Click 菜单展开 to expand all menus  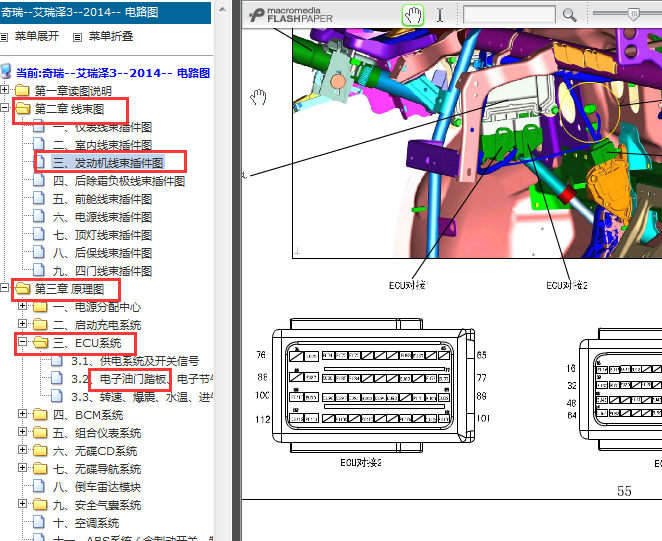pyautogui.click(x=37, y=36)
